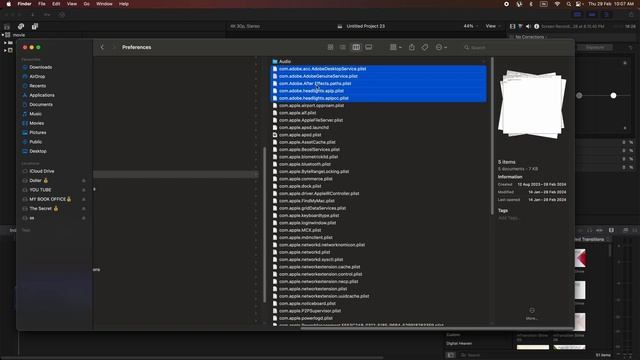The height and width of the screenshot is (360, 640).
Task: Click Add Tags field in preview pane
Action: pos(508,218)
